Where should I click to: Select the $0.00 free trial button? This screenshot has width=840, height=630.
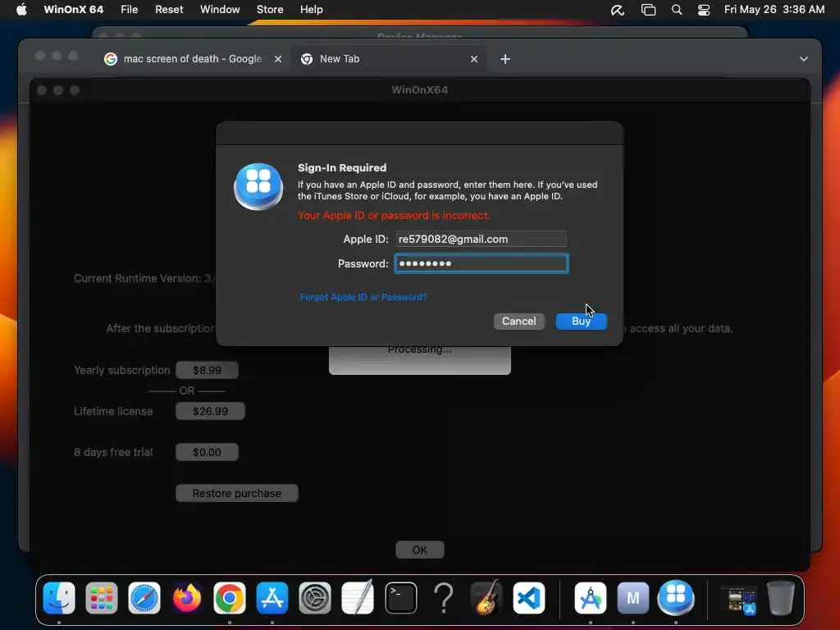[x=207, y=453]
